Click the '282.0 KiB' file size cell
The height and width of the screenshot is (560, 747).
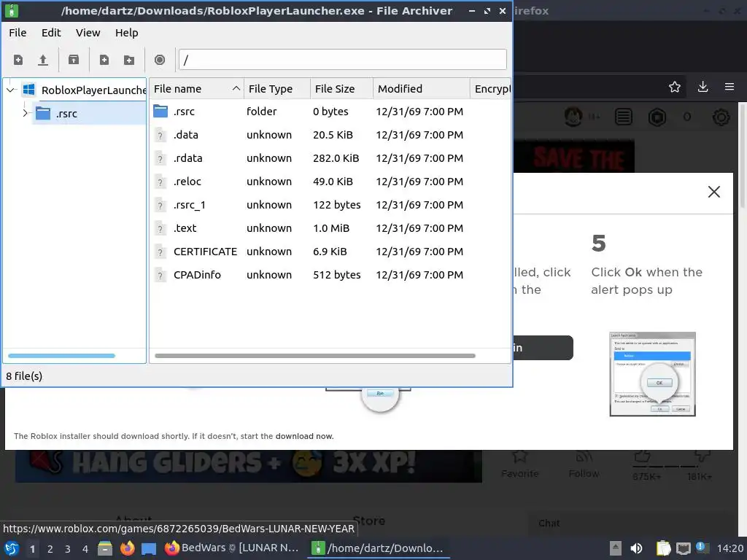coord(336,158)
